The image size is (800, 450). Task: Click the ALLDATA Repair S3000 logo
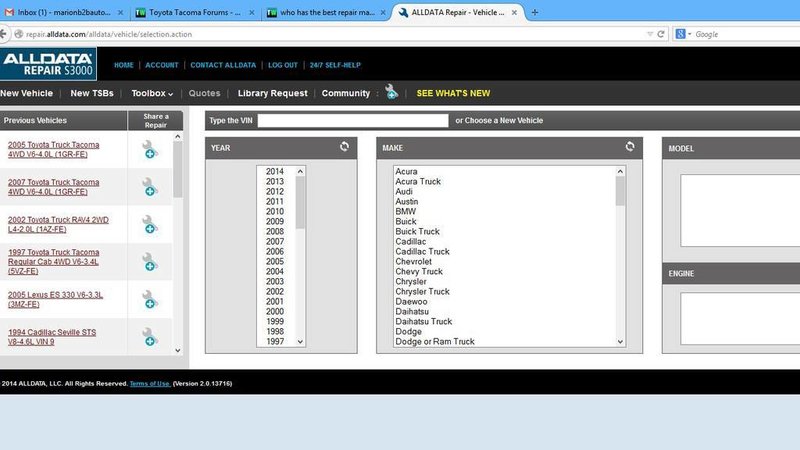[x=48, y=64]
